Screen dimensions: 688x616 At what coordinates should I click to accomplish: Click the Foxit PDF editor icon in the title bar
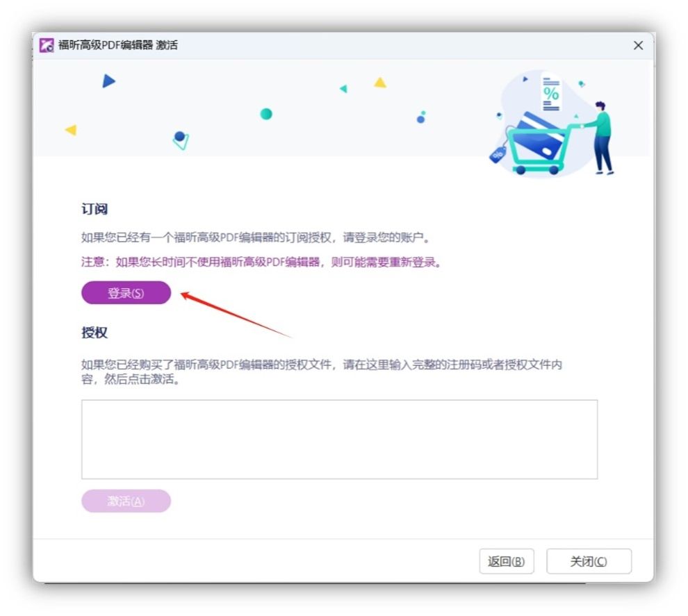(47, 45)
